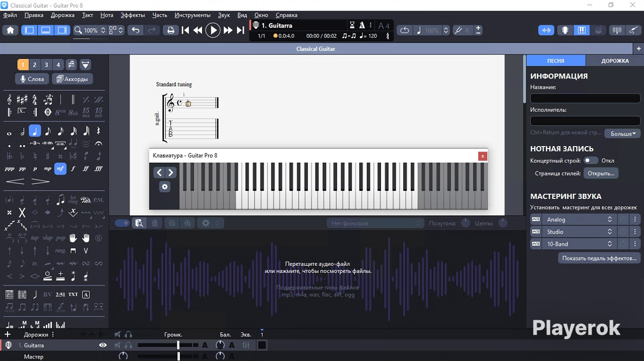
Task: Toggle the keyboard view button
Action: point(582,30)
